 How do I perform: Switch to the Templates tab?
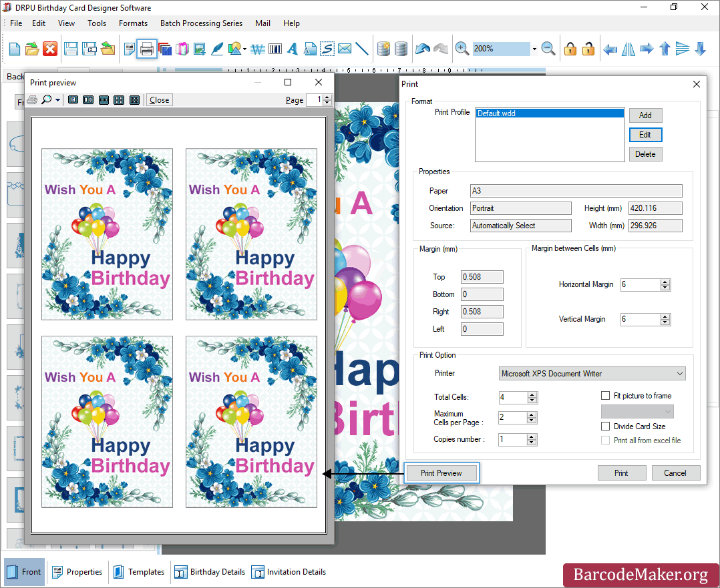(140, 572)
